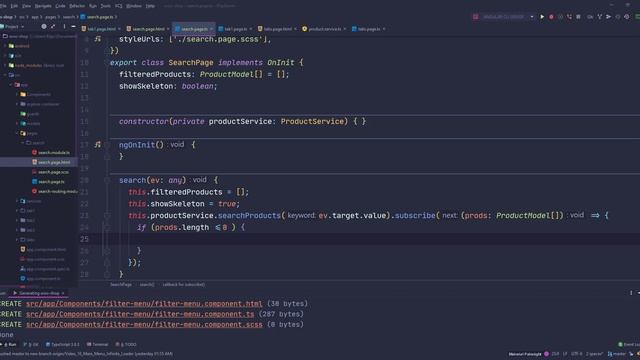Click the Git branch icon in the toolbar
Viewport: 640px width, 360px height.
[600, 17]
